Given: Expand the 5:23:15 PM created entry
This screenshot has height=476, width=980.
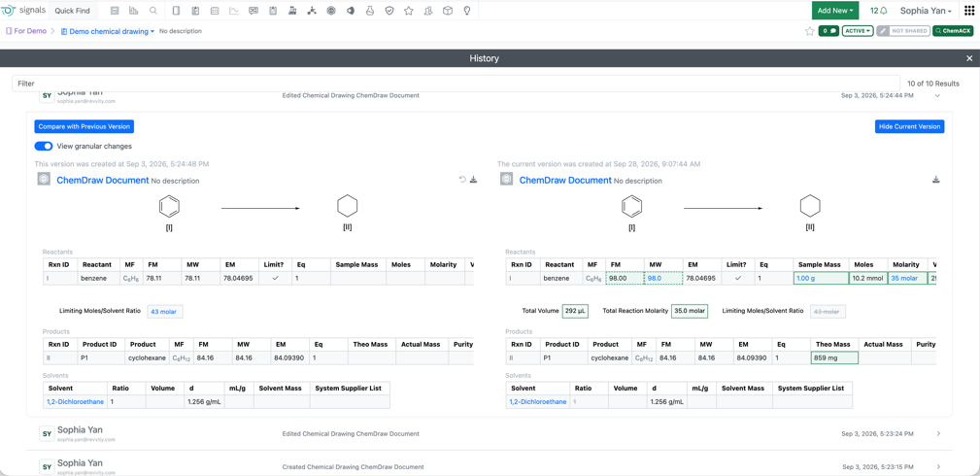Looking at the screenshot, I should [x=939, y=466].
